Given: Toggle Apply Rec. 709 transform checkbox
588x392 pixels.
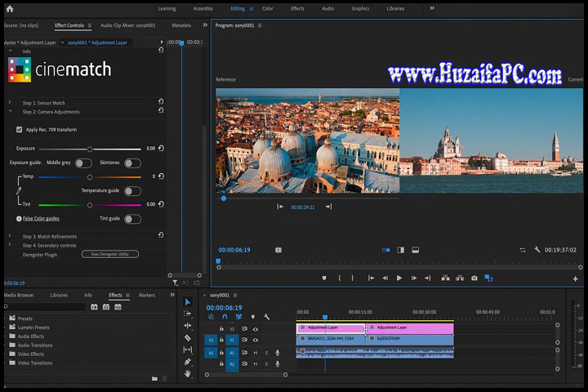Looking at the screenshot, I should point(19,130).
